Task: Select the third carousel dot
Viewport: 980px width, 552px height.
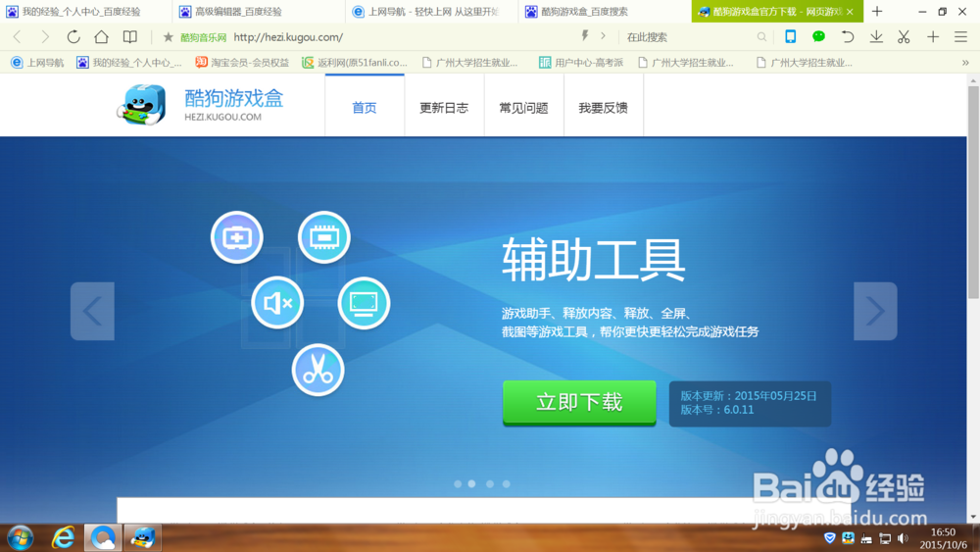Action: click(x=490, y=484)
